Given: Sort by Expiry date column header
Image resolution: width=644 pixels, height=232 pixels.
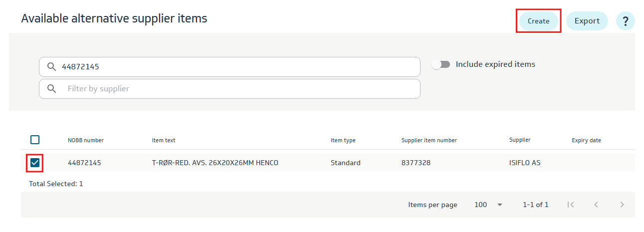Looking at the screenshot, I should pyautogui.click(x=586, y=140).
